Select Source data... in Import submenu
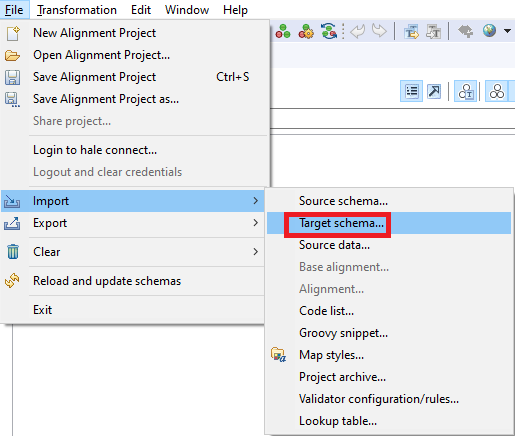The height and width of the screenshot is (436, 515). tap(334, 245)
